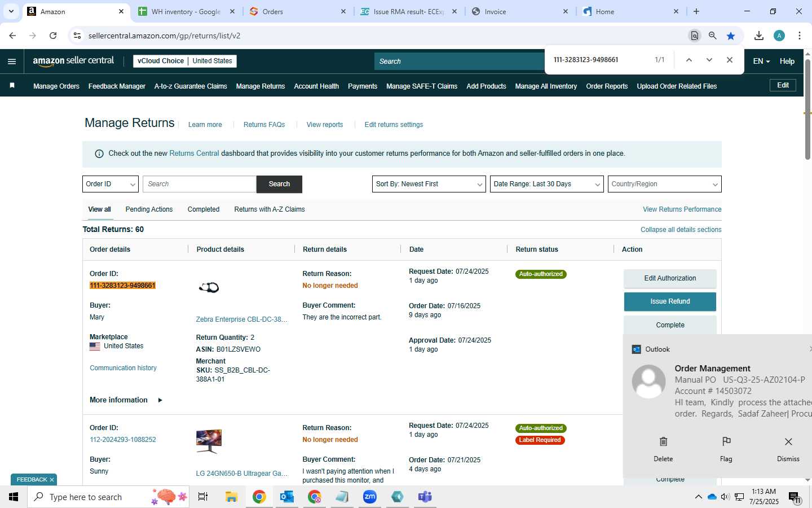Viewport: 812px width, 508px height.
Task: Click the zoom magnifier icon in address bar
Action: [x=713, y=36]
